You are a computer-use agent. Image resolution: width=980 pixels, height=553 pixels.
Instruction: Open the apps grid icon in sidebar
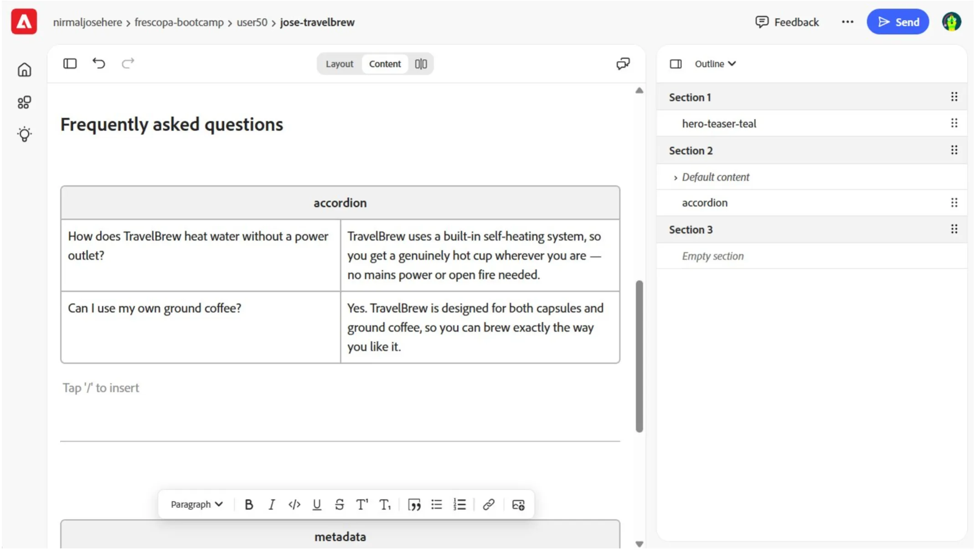tap(25, 102)
